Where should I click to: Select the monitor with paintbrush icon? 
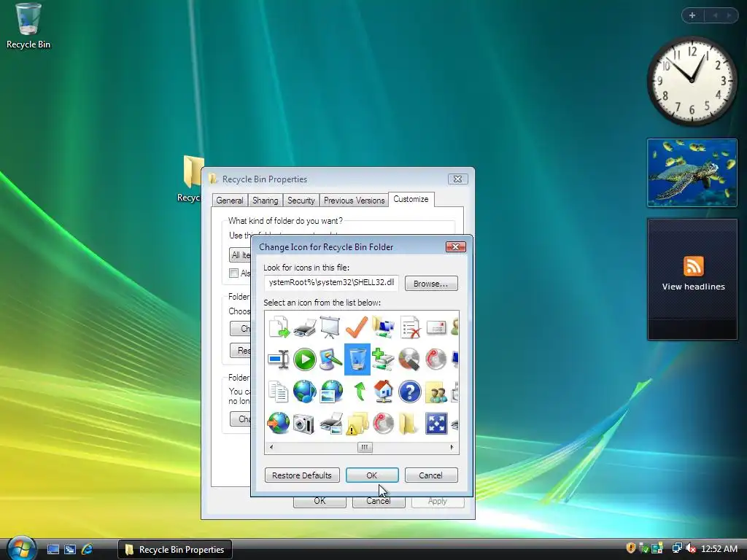(x=330, y=359)
